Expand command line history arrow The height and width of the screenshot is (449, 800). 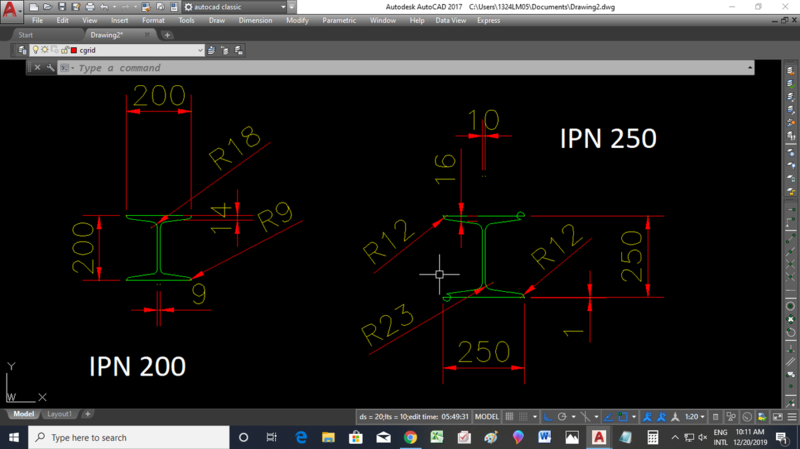click(x=749, y=67)
